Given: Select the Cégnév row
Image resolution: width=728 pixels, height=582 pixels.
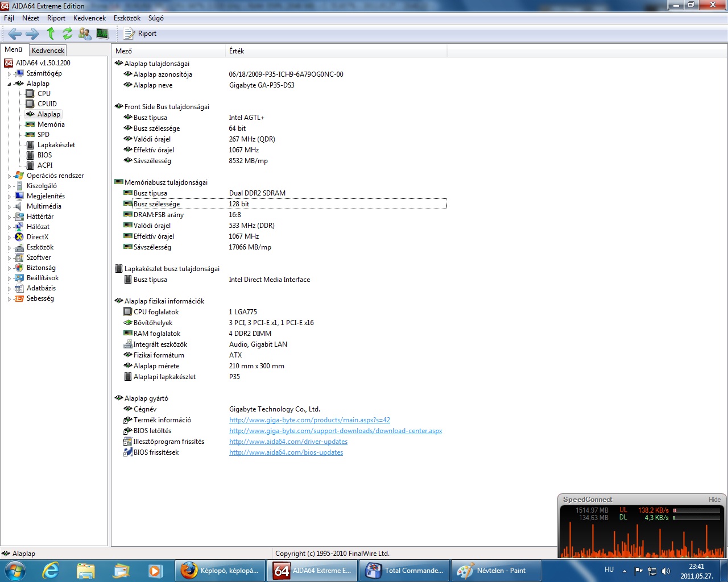Looking at the screenshot, I should click(284, 409).
